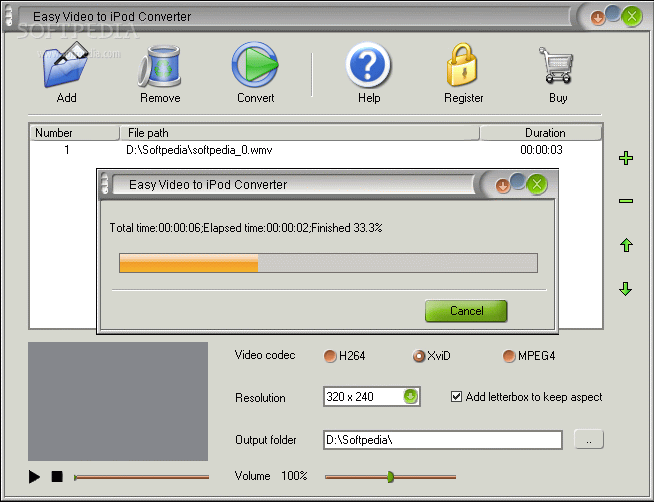Click the green minus remove-file icon
Viewport: 654px width, 502px height.
626,201
